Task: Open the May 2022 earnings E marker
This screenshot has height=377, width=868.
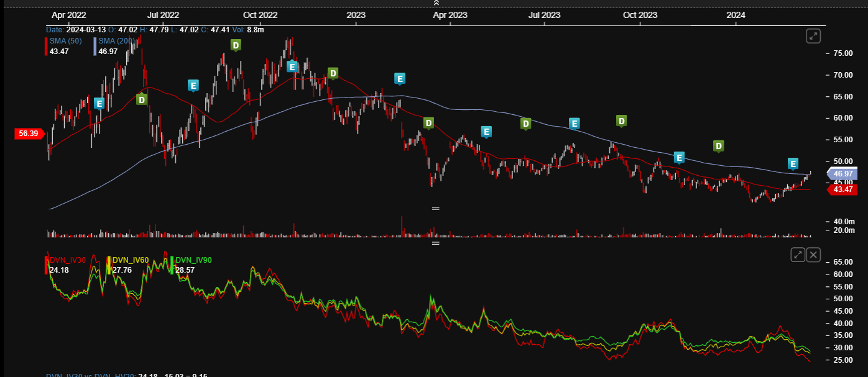Action: coord(99,103)
